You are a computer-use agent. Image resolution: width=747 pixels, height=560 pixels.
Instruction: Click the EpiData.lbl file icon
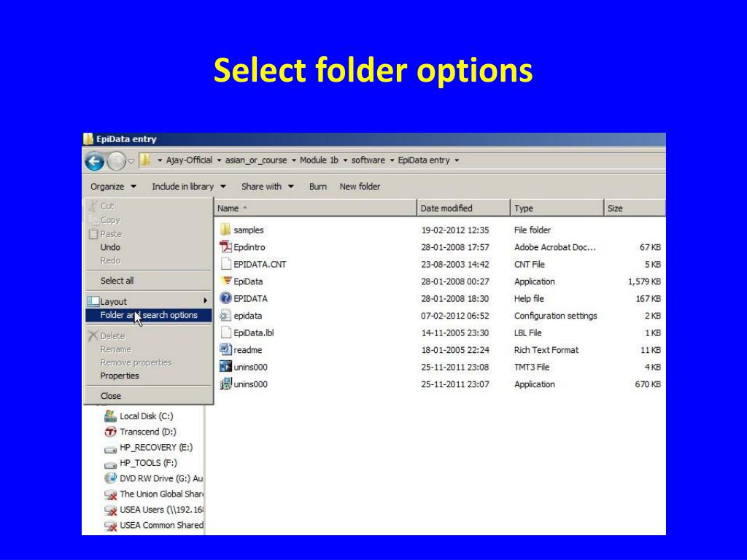click(226, 332)
